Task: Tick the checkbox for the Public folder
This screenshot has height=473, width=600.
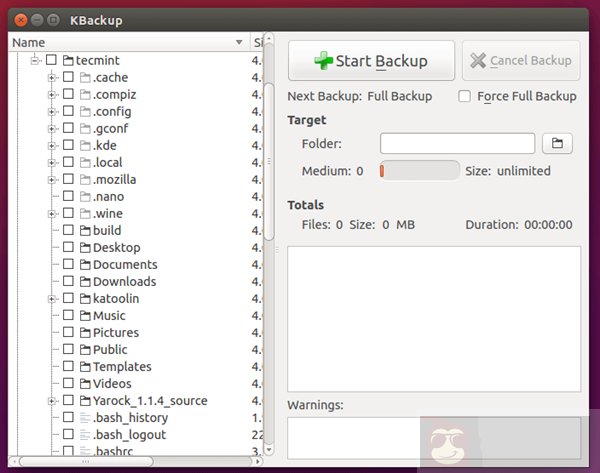Action: (68, 350)
